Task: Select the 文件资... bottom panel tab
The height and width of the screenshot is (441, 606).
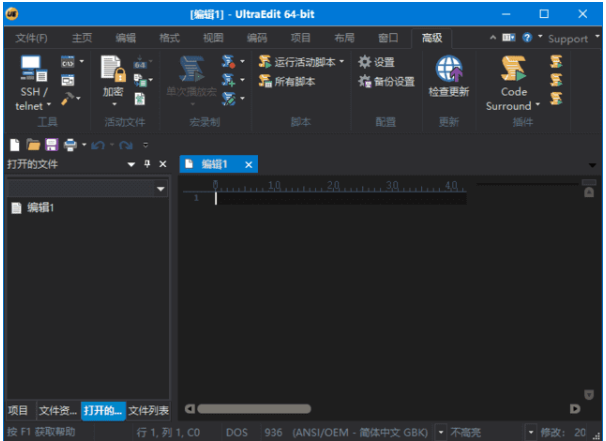Action: (x=58, y=410)
